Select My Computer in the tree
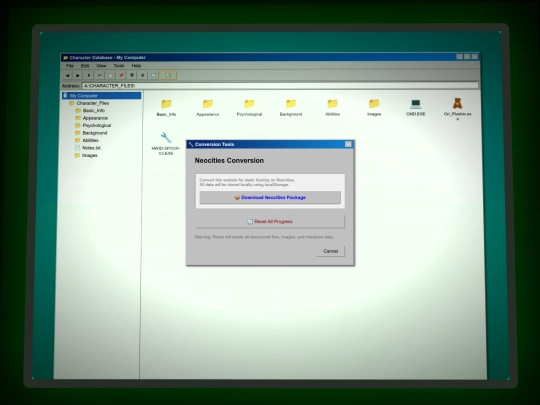The width and height of the screenshot is (540, 405). [x=101, y=96]
